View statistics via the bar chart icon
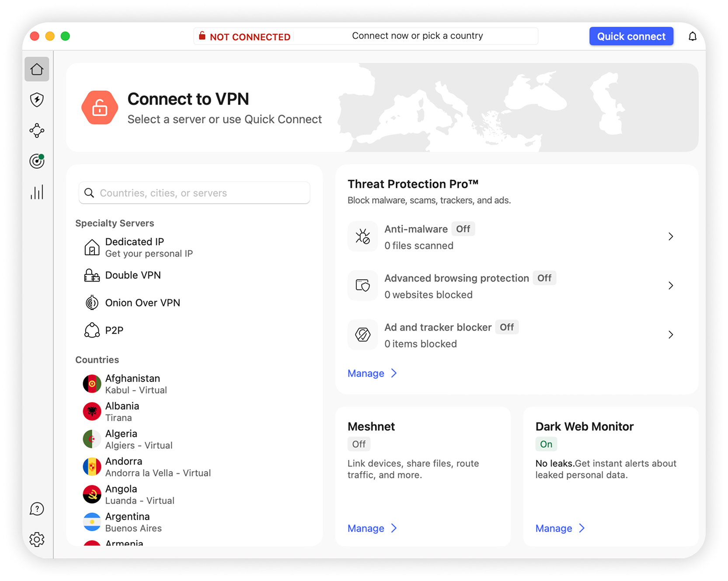 pyautogui.click(x=37, y=191)
